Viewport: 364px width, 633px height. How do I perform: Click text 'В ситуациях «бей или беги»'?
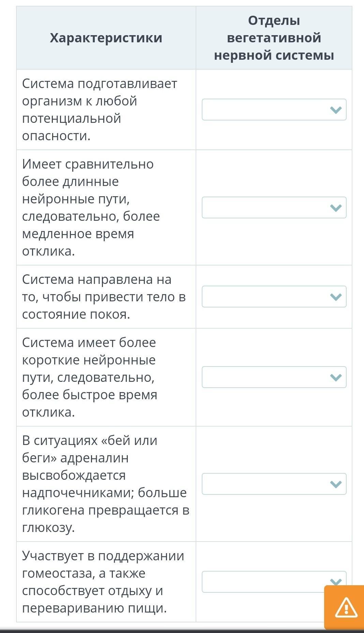(90, 449)
